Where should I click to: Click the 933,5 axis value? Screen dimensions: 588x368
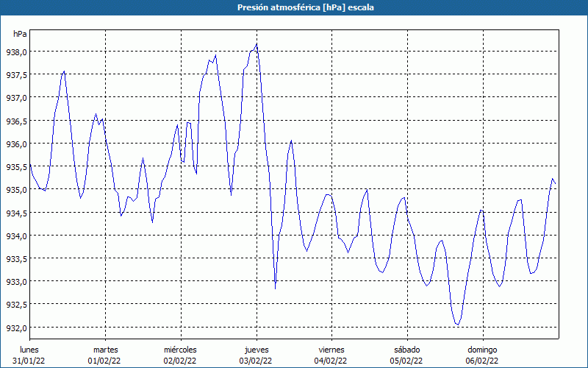(x=16, y=259)
